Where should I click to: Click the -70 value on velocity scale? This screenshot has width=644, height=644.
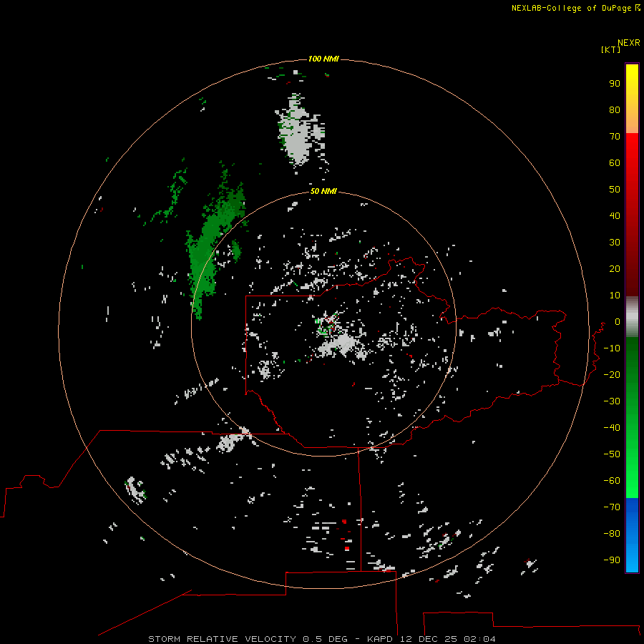tap(612, 507)
